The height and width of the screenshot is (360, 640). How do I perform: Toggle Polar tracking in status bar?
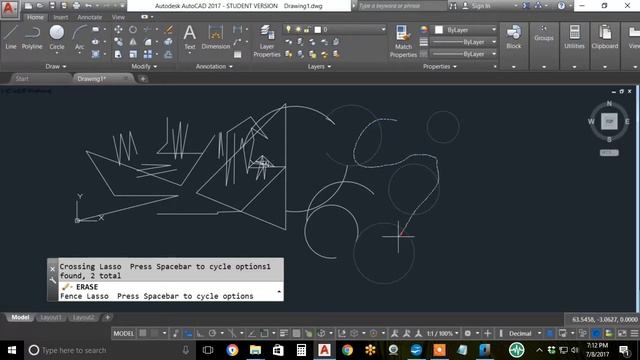[212, 333]
